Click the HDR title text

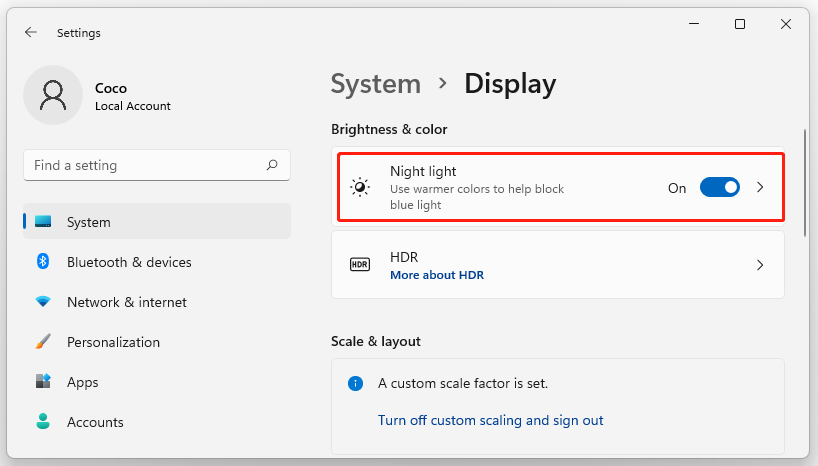404,257
